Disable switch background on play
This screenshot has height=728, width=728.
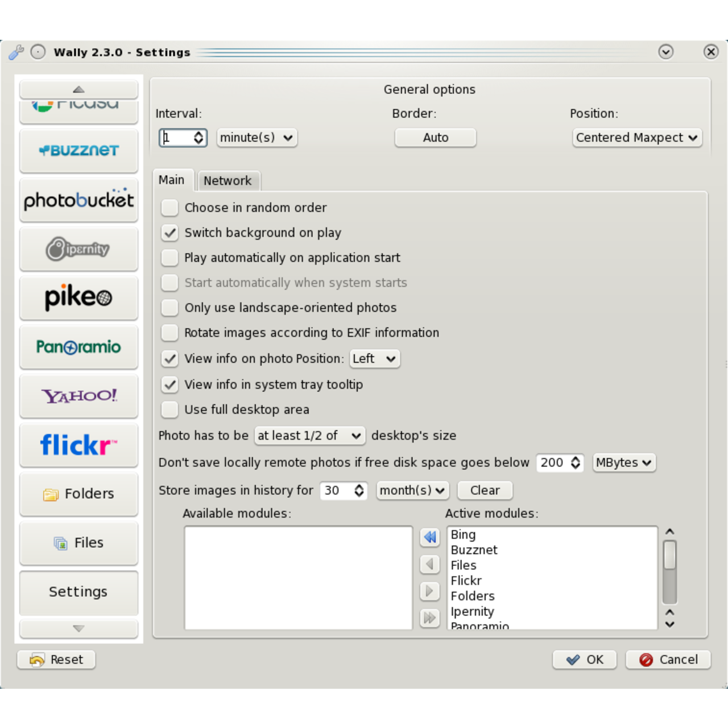[169, 233]
